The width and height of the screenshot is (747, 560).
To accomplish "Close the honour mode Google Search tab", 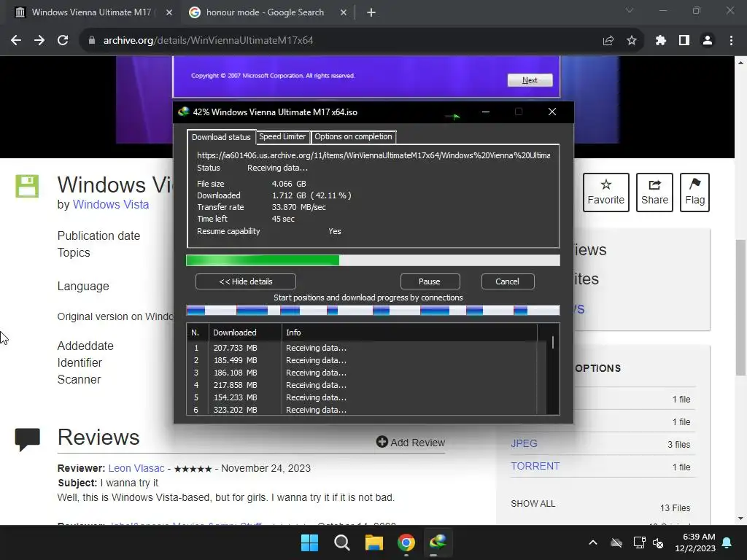I will point(344,12).
